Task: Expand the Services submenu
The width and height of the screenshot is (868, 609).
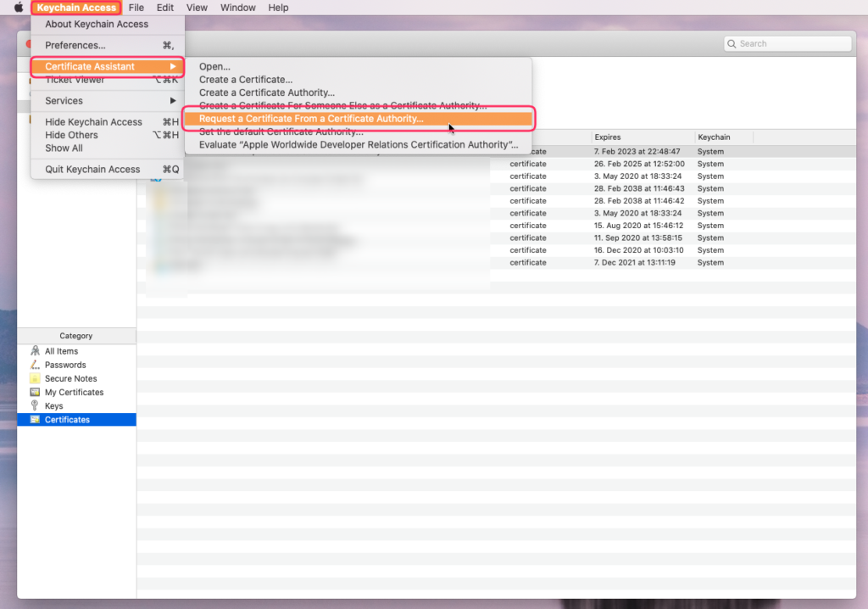Action: pos(108,101)
